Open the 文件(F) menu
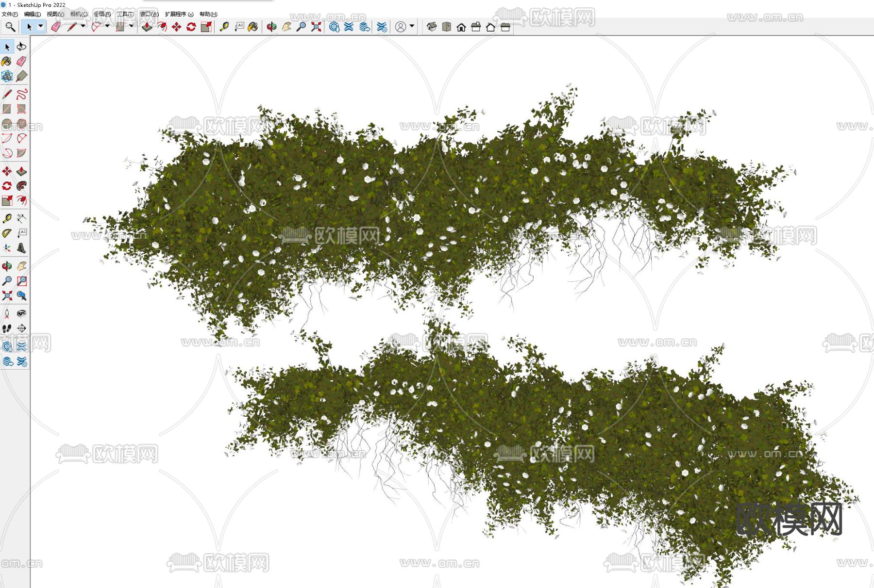Viewport: 874px width, 588px height. [9, 14]
